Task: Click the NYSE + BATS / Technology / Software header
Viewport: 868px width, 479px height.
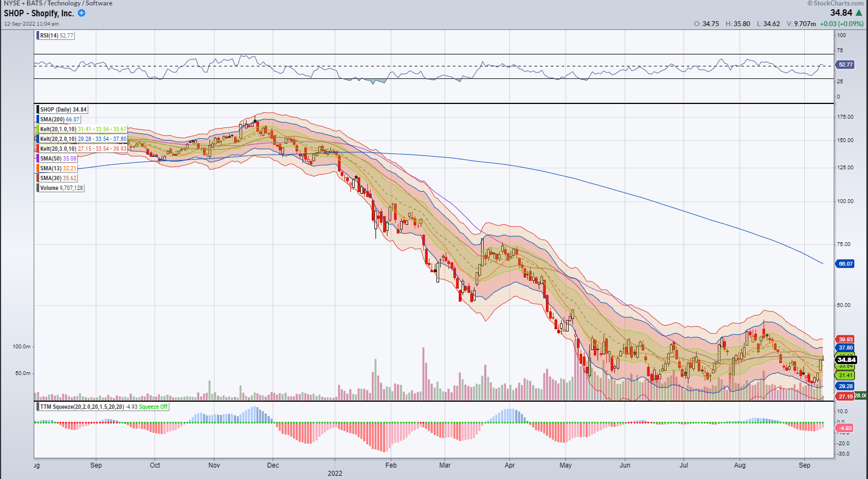Action: 58,3
